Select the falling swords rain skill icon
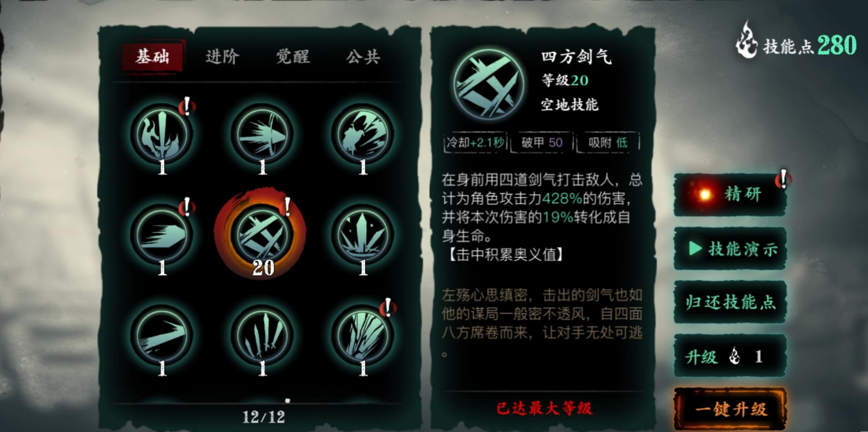This screenshot has height=432, width=868. tap(262, 335)
